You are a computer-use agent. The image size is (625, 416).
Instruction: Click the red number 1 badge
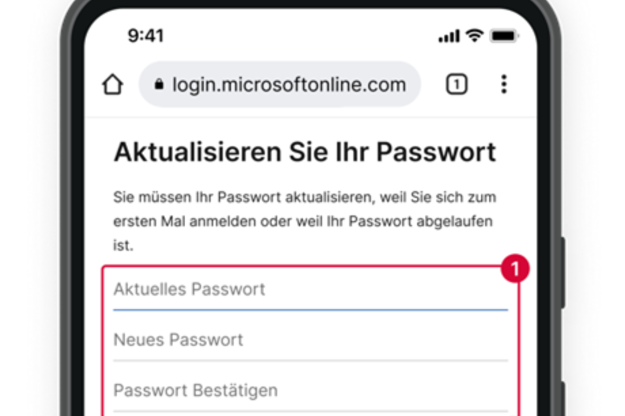(515, 269)
